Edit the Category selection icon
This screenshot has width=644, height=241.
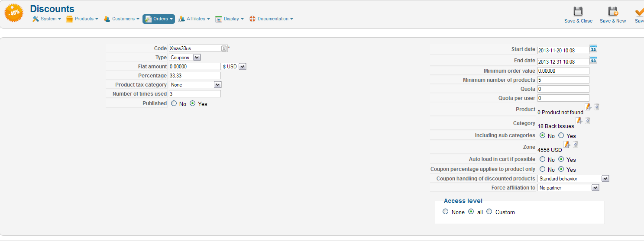point(579,120)
